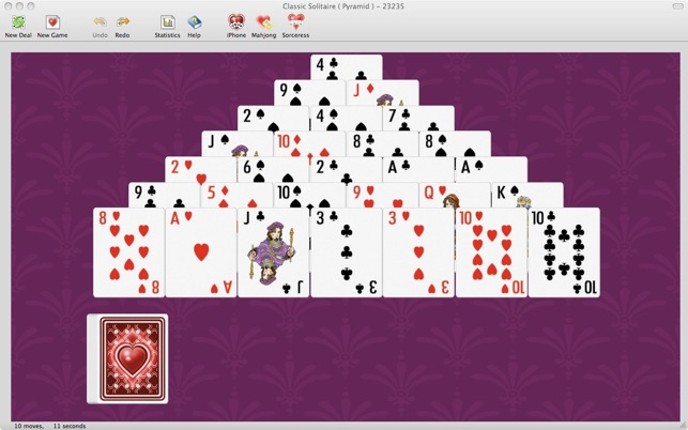Viewport: 688px width, 430px height.
Task: Click the 7 of clubs card
Action: click(x=419, y=118)
